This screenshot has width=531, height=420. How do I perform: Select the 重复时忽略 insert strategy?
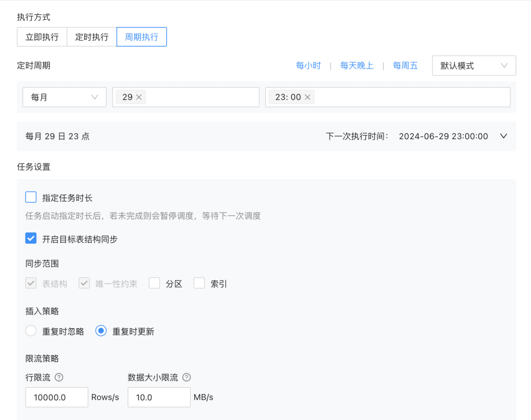[30, 331]
